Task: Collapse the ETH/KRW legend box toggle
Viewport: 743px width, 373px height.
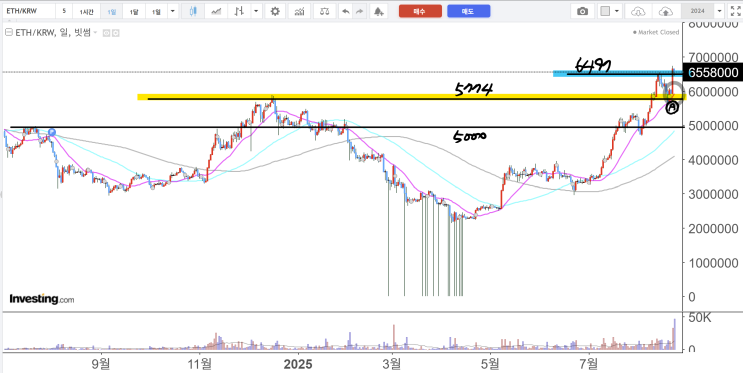Action: pos(8,33)
